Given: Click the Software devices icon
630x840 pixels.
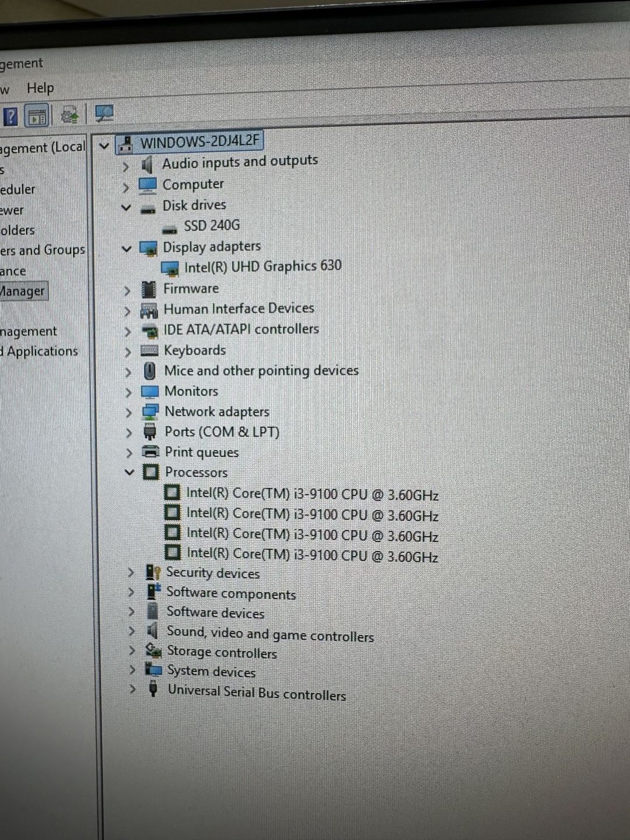Looking at the screenshot, I should click(x=153, y=611).
